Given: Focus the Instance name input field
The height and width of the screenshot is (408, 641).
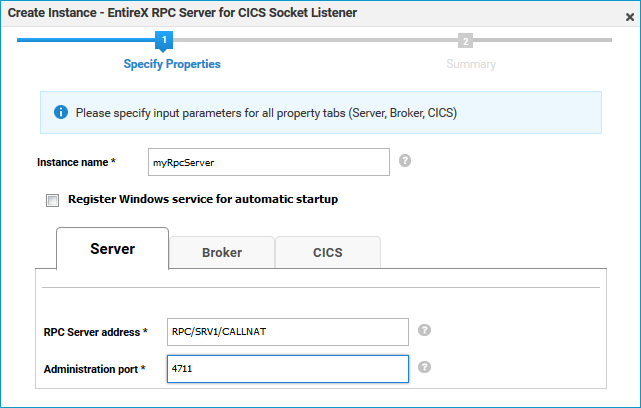Looking at the screenshot, I should 269,162.
